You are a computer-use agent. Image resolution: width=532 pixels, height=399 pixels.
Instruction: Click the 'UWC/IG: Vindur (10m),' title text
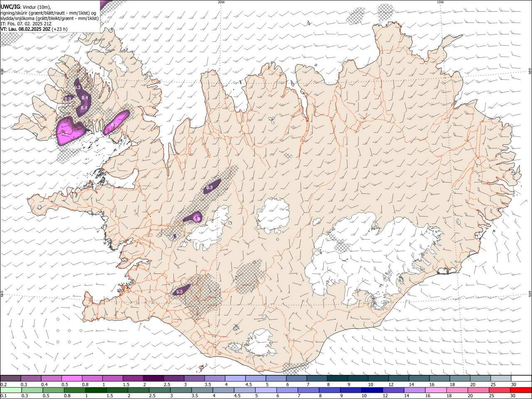[x=26, y=7]
